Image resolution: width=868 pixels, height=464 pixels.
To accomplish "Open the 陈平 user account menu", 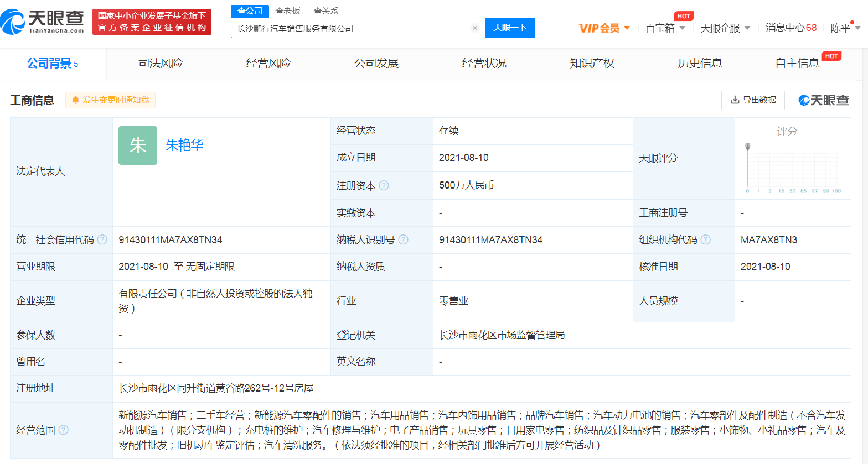I will [845, 28].
